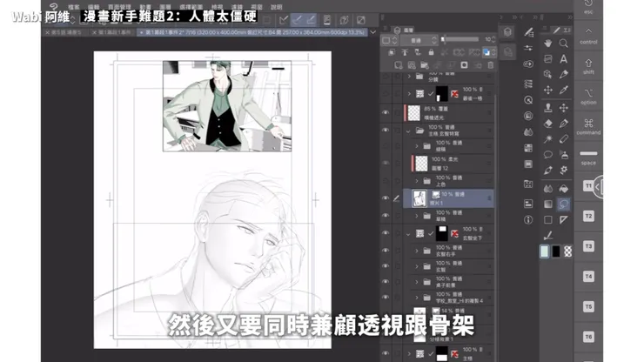Viewport: 644px width, 362px height.
Task: Hide the selected 10% layer's eye
Action: (386, 198)
